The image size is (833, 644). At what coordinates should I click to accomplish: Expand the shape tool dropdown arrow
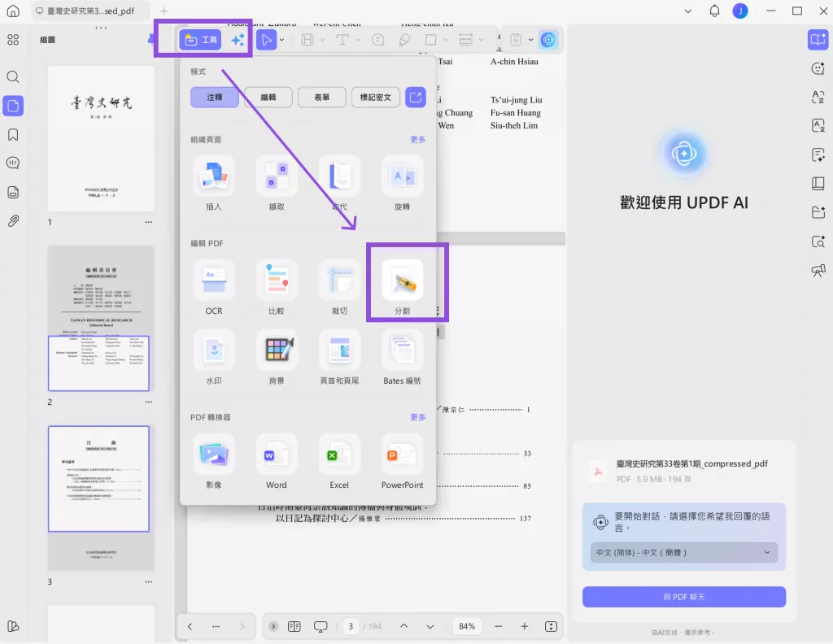click(445, 40)
